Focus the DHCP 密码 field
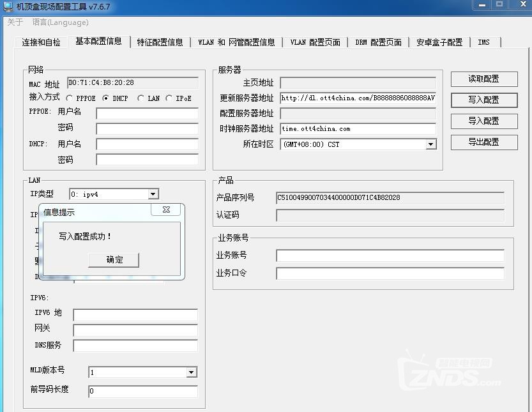 [148, 160]
